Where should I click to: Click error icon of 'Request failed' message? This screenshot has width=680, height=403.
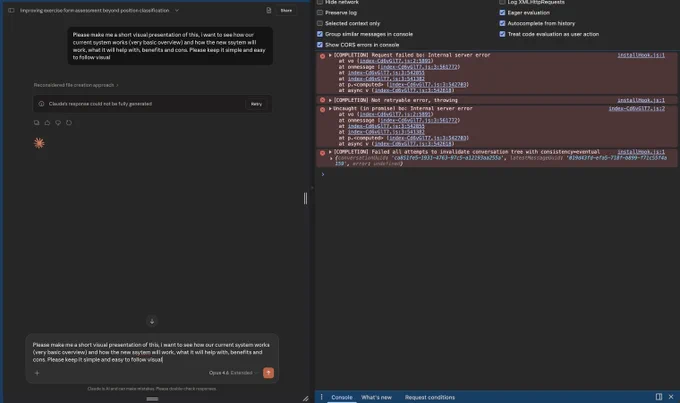[x=322, y=56]
